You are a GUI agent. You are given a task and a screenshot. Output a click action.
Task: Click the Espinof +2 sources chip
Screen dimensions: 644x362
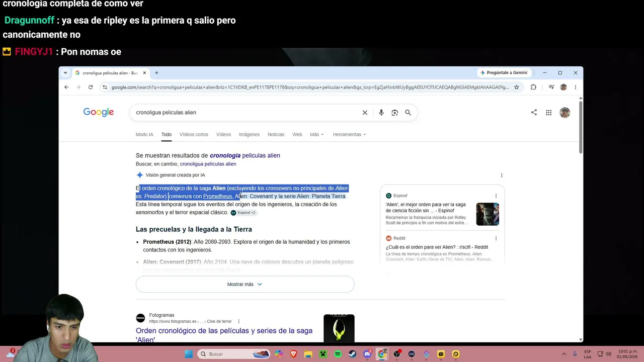(x=244, y=213)
